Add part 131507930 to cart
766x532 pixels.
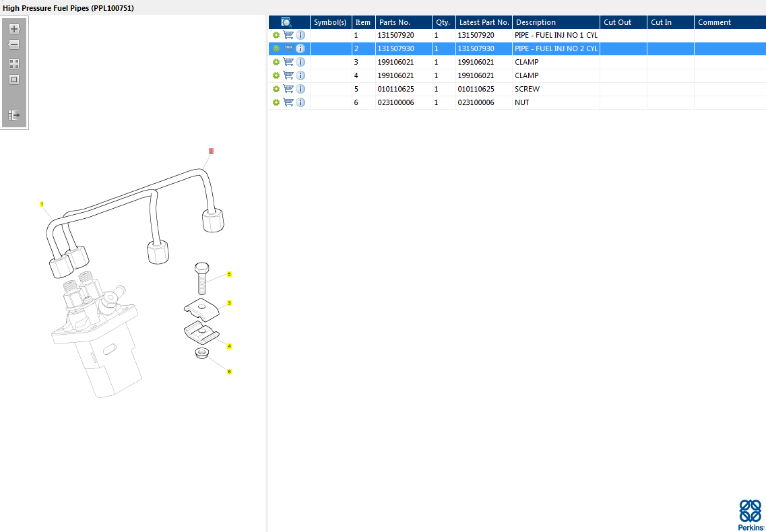pyautogui.click(x=288, y=48)
